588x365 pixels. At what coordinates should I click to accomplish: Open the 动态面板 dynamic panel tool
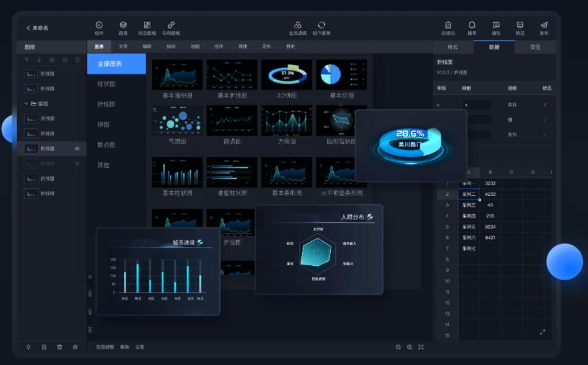point(147,25)
